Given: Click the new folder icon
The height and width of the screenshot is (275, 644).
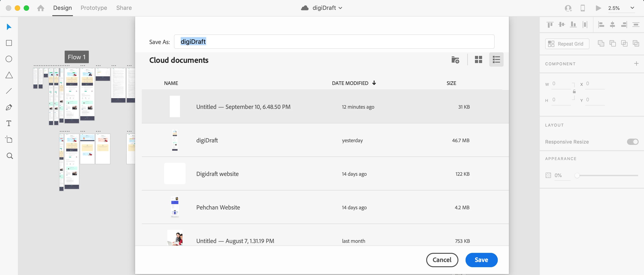Looking at the screenshot, I should click(x=455, y=60).
